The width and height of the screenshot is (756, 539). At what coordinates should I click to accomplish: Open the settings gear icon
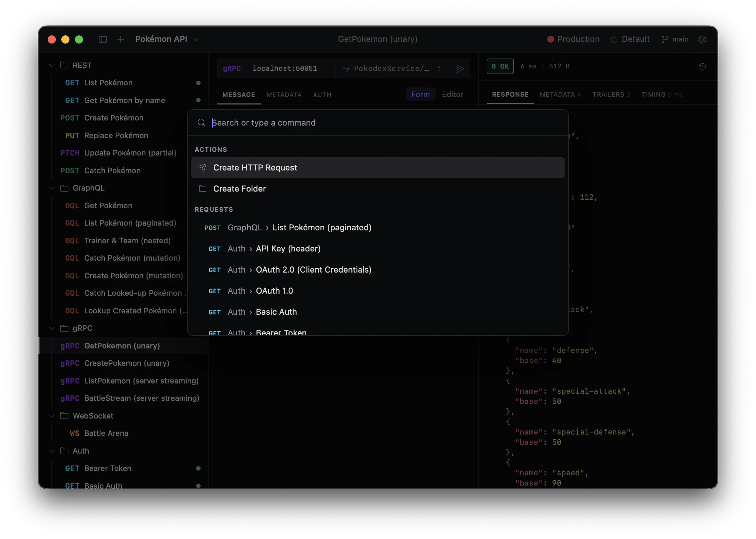click(x=702, y=39)
